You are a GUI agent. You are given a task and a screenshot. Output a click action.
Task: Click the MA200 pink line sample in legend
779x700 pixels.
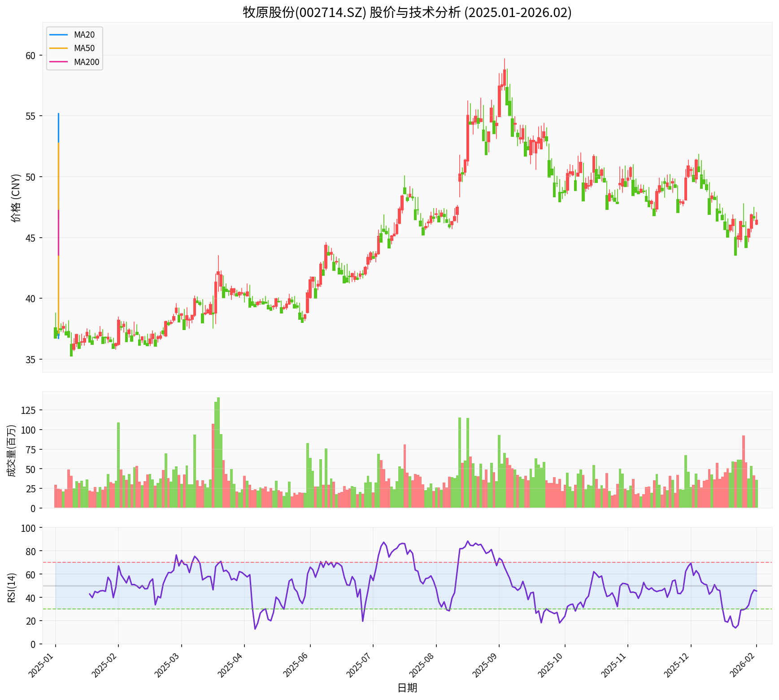click(59, 62)
